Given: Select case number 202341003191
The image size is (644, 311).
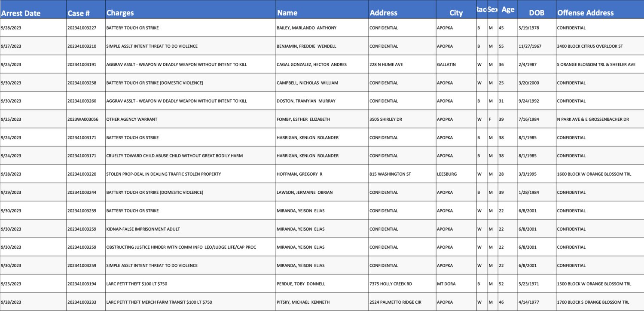Looking at the screenshot, I should click(x=82, y=64).
